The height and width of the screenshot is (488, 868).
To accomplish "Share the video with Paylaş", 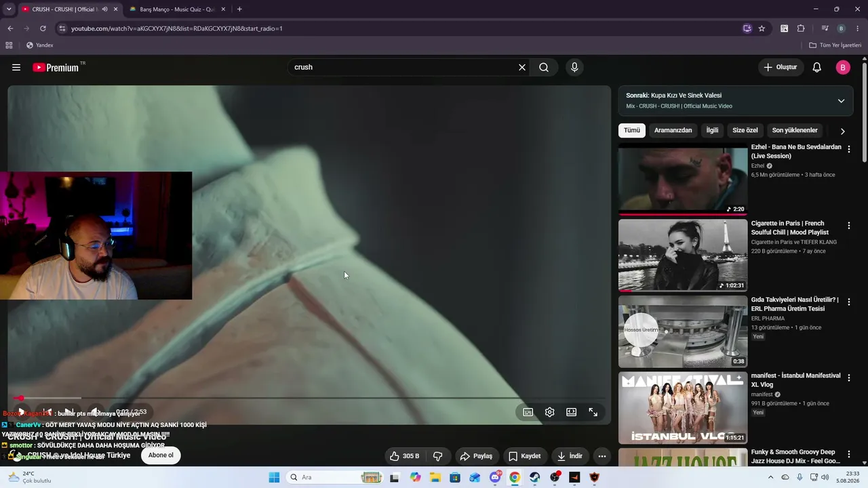I will 476,456.
